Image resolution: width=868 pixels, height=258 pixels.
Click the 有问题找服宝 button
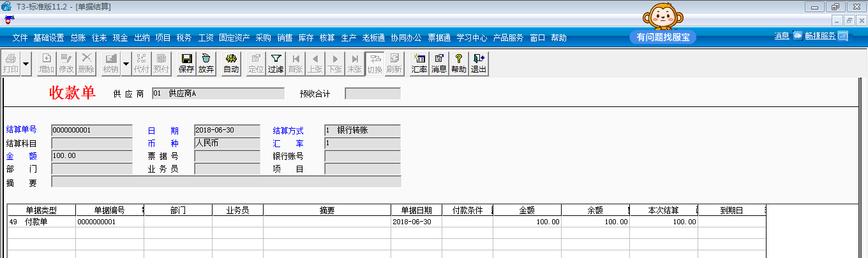tap(662, 38)
